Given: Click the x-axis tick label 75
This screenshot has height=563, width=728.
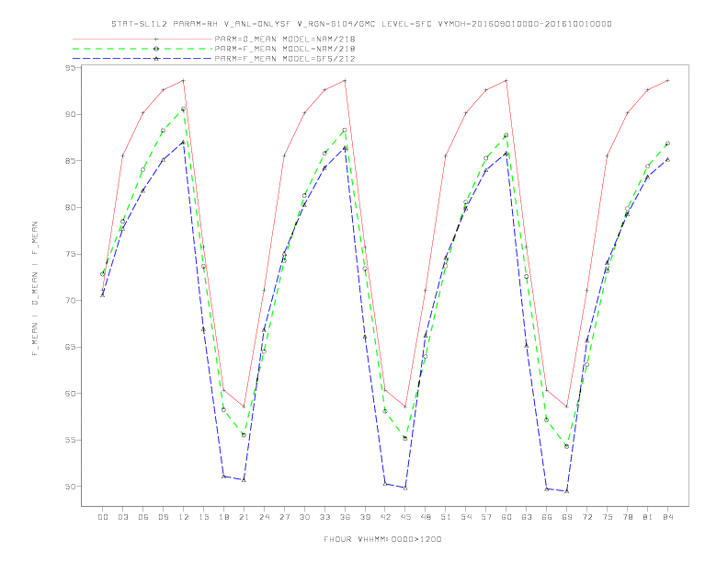Looking at the screenshot, I should [608, 517].
